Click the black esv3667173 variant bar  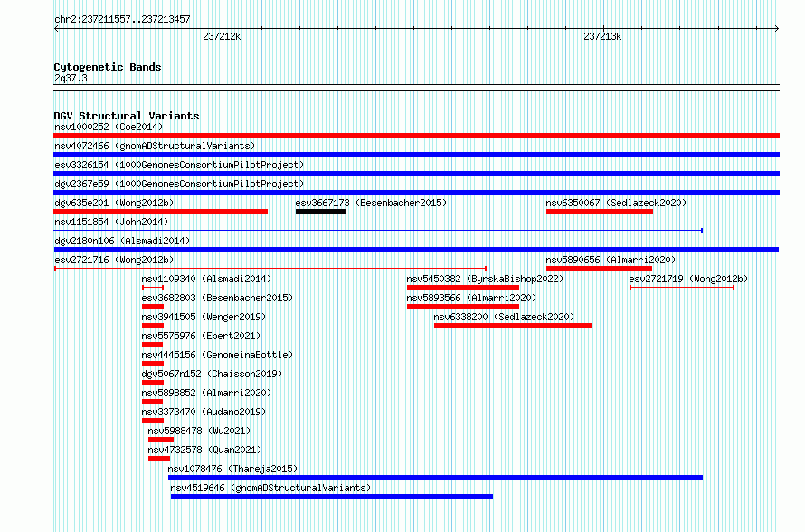pyautogui.click(x=321, y=212)
